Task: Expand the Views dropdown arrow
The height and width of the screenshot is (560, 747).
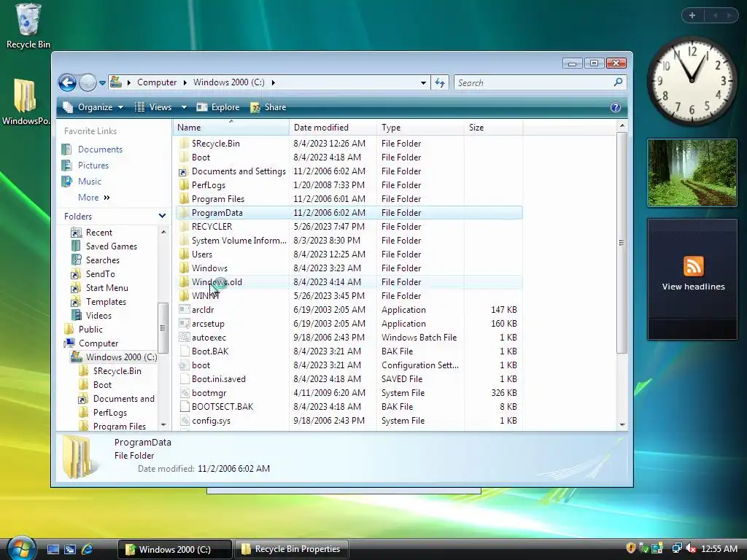Action: [184, 107]
